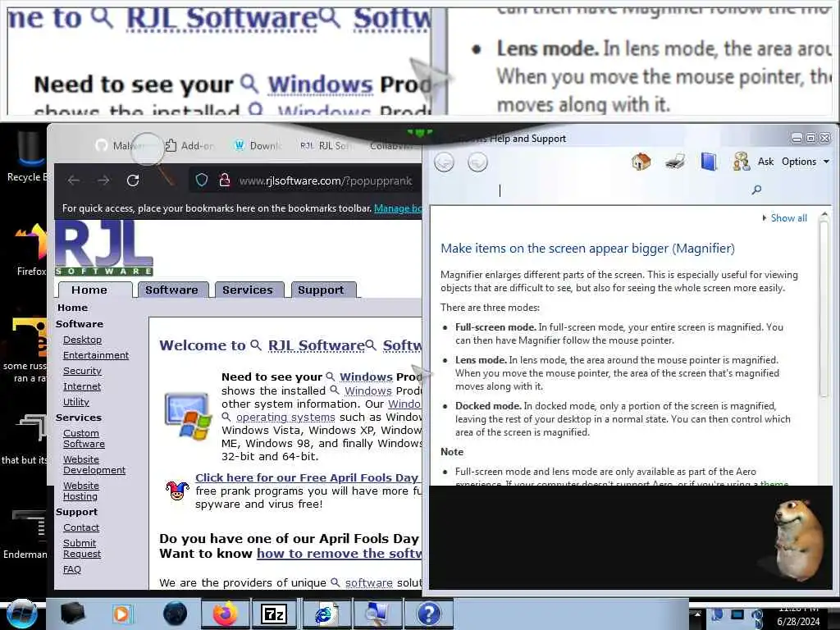Image resolution: width=840 pixels, height=630 pixels.
Task: Open the Windows Start button
Action: point(21,614)
